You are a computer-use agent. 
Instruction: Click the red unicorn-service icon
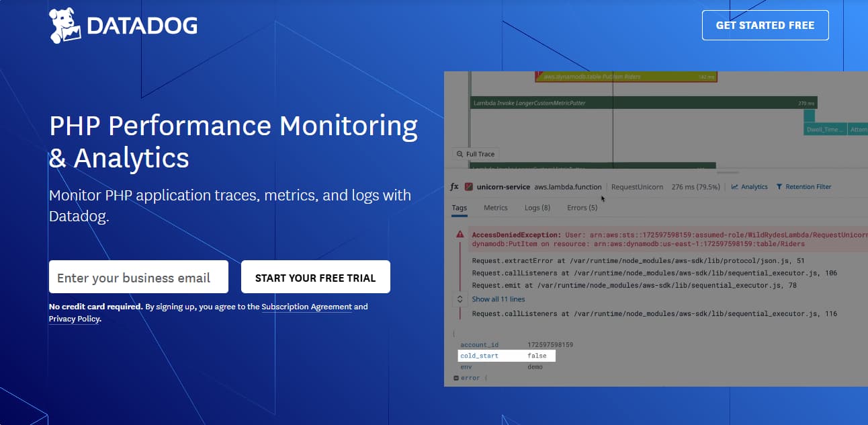(470, 187)
